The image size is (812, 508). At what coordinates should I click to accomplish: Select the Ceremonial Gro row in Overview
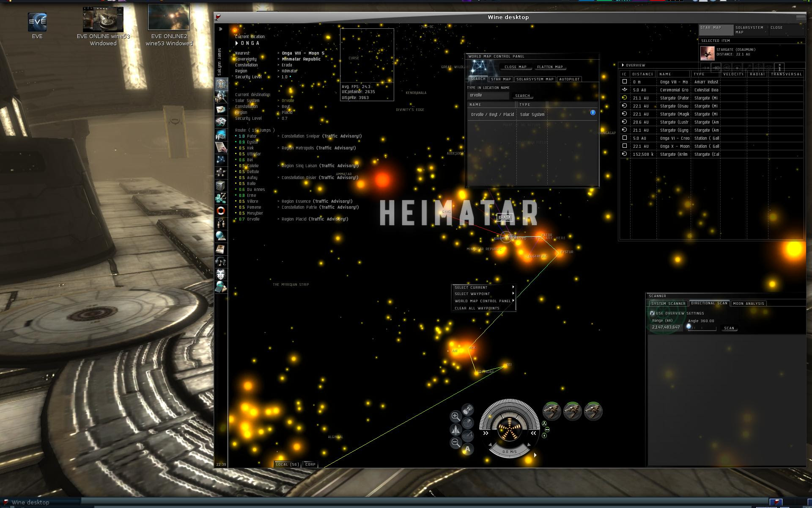tap(711, 90)
